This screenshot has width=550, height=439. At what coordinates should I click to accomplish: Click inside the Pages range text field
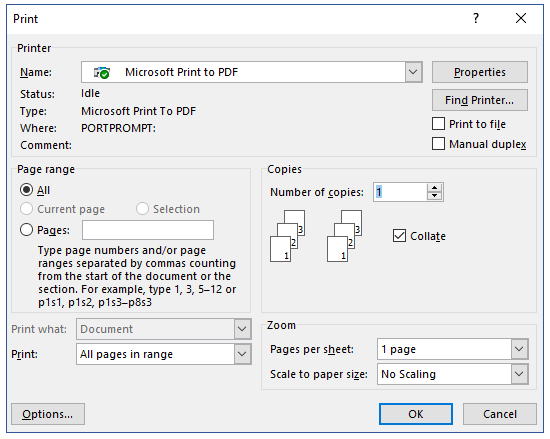pyautogui.click(x=148, y=230)
